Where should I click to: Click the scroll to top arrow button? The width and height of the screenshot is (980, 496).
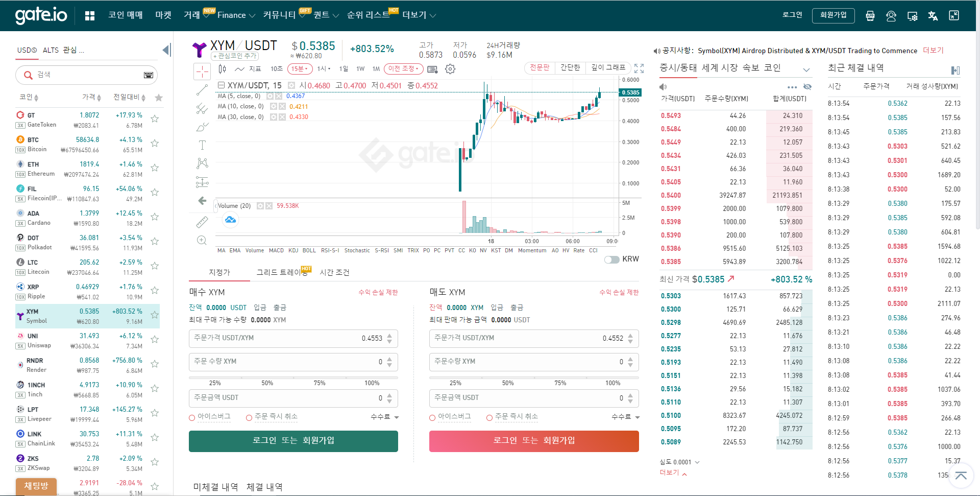[961, 476]
